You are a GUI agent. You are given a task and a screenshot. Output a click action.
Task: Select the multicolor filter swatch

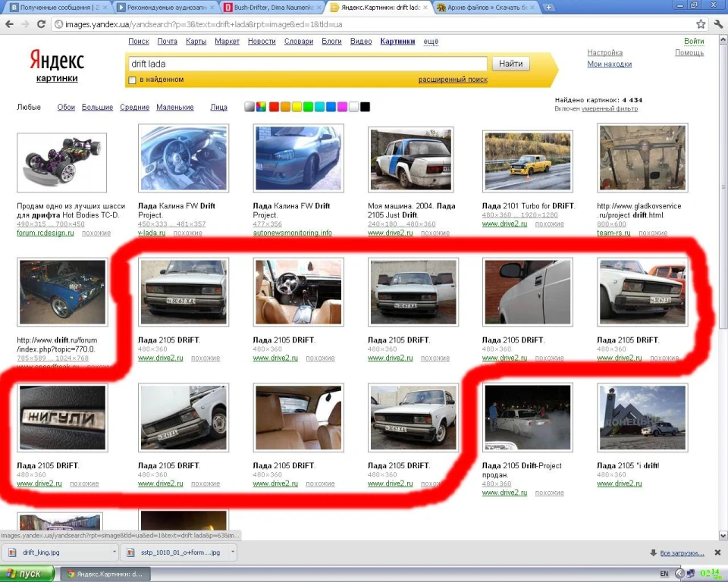coord(262,107)
